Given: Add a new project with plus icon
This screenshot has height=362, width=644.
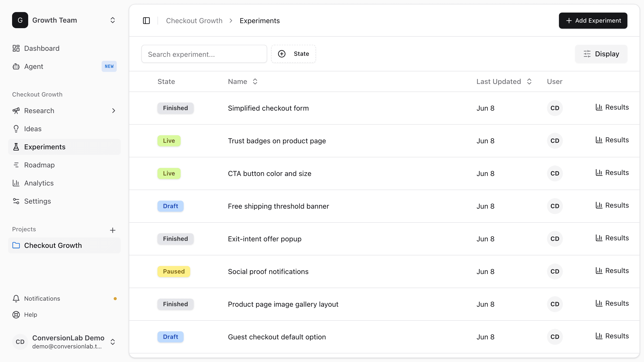Looking at the screenshot, I should point(113,230).
